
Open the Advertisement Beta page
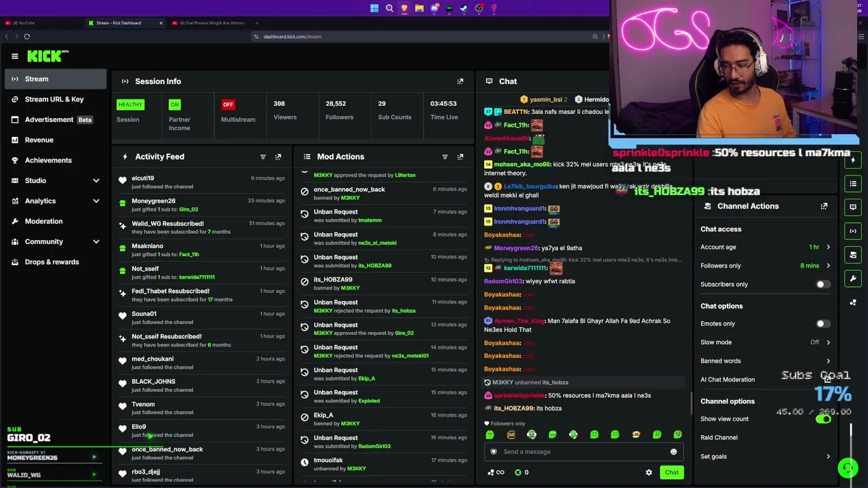tap(56, 119)
